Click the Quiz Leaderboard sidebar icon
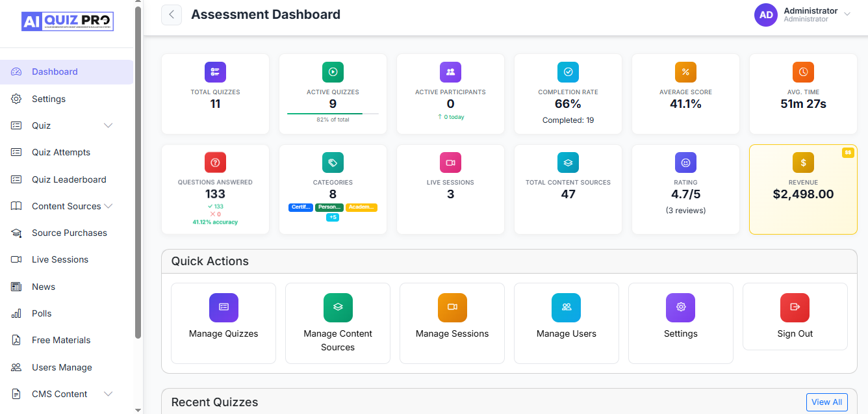Viewport: 868px width, 414px height. (16, 179)
